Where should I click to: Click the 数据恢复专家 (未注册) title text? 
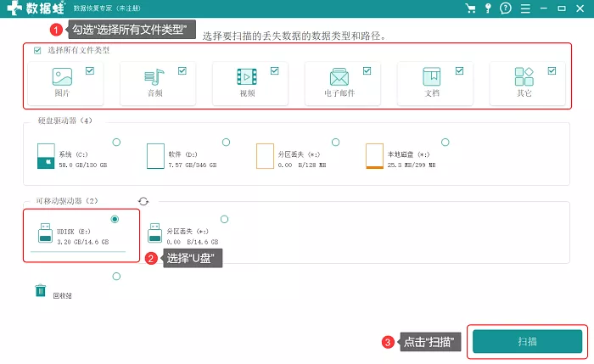pyautogui.click(x=107, y=8)
